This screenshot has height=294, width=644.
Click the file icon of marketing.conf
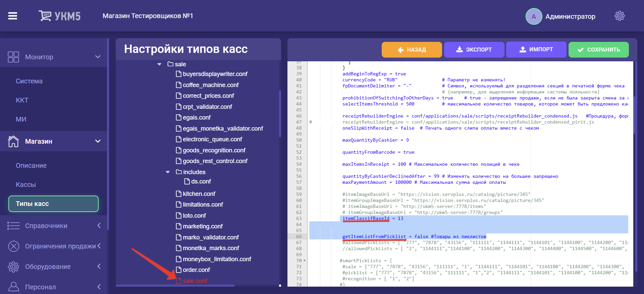pyautogui.click(x=179, y=226)
